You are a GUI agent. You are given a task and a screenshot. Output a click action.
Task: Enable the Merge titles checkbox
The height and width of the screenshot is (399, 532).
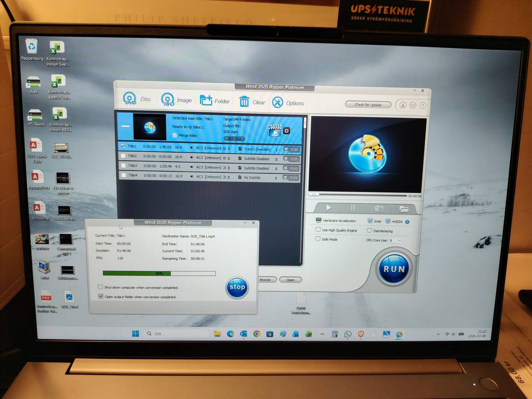[175, 135]
